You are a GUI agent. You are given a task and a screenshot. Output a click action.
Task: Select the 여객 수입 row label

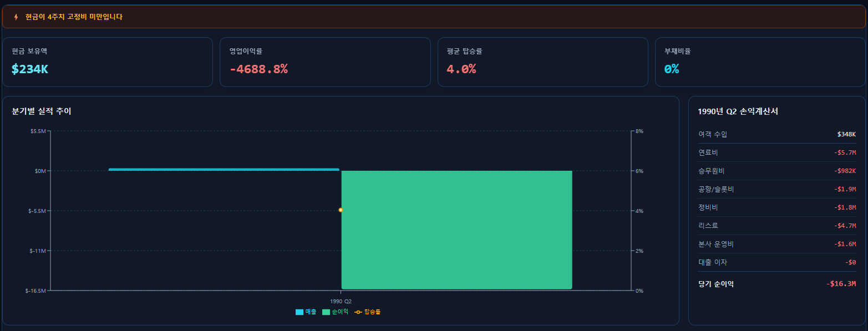713,134
